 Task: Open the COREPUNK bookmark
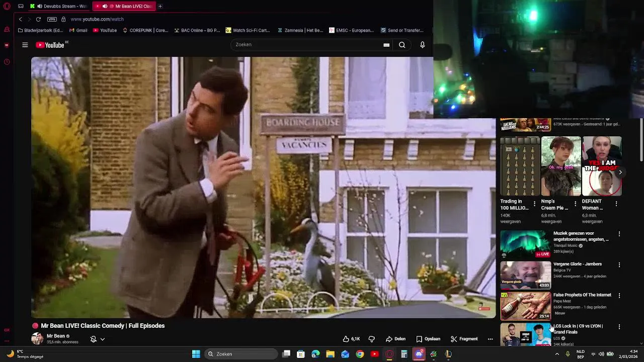pyautogui.click(x=145, y=30)
